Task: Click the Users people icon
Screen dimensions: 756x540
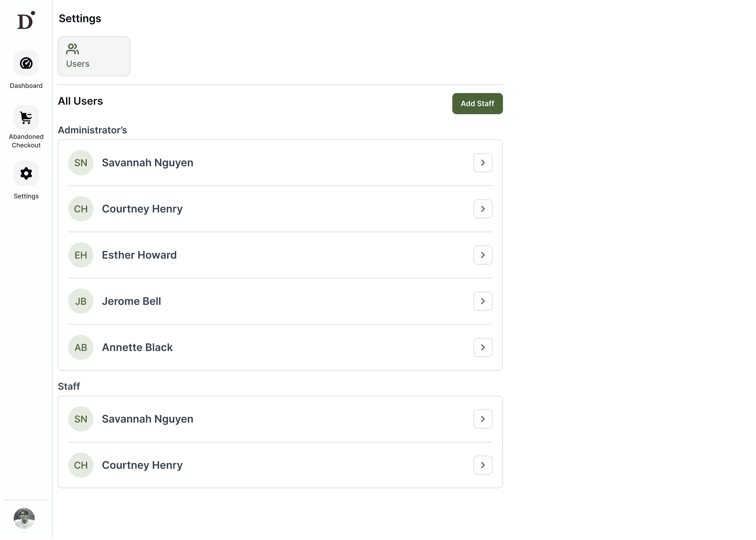Action: pos(72,49)
